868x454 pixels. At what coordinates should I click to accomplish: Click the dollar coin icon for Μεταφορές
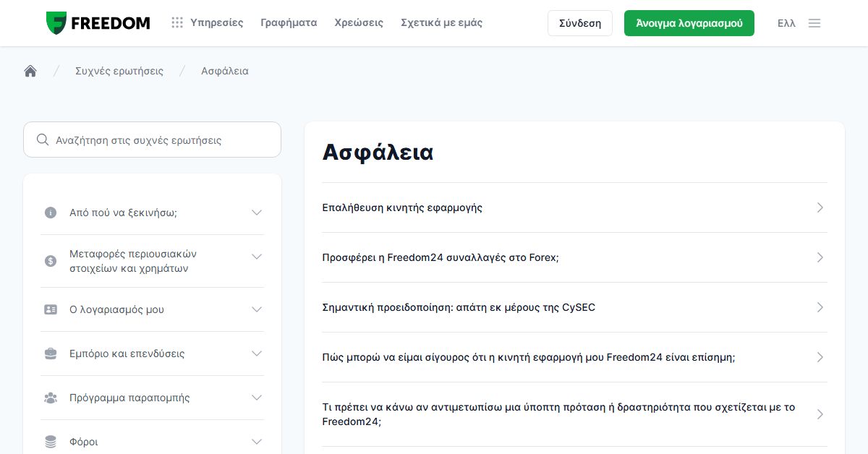click(x=51, y=261)
